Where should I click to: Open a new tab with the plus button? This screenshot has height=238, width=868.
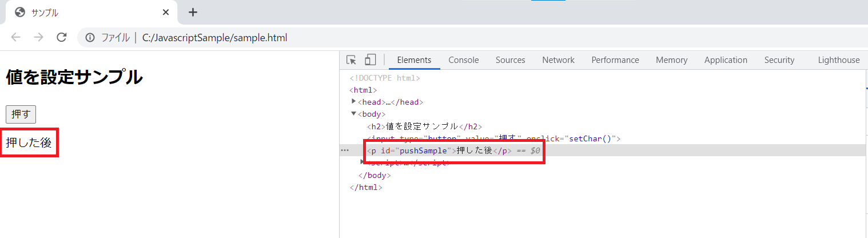pyautogui.click(x=193, y=12)
